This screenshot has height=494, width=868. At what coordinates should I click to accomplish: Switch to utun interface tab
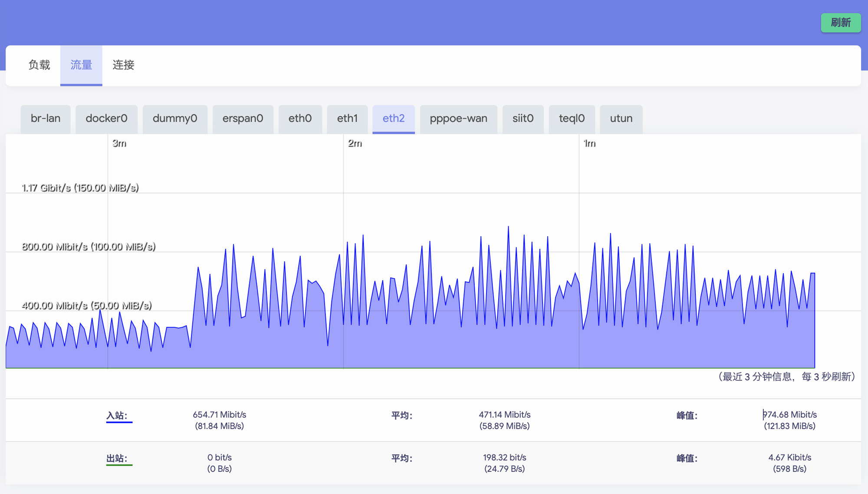coord(621,119)
